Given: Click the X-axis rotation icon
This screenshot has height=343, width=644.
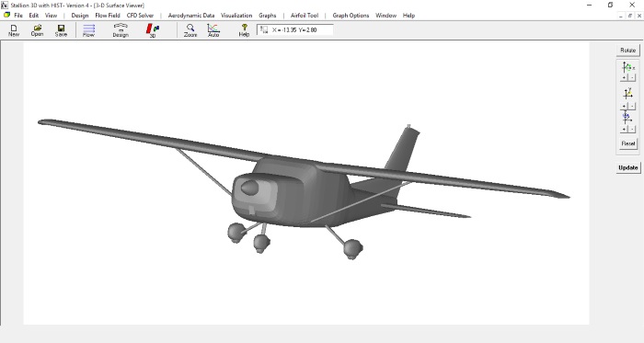Looking at the screenshot, I should (628, 67).
